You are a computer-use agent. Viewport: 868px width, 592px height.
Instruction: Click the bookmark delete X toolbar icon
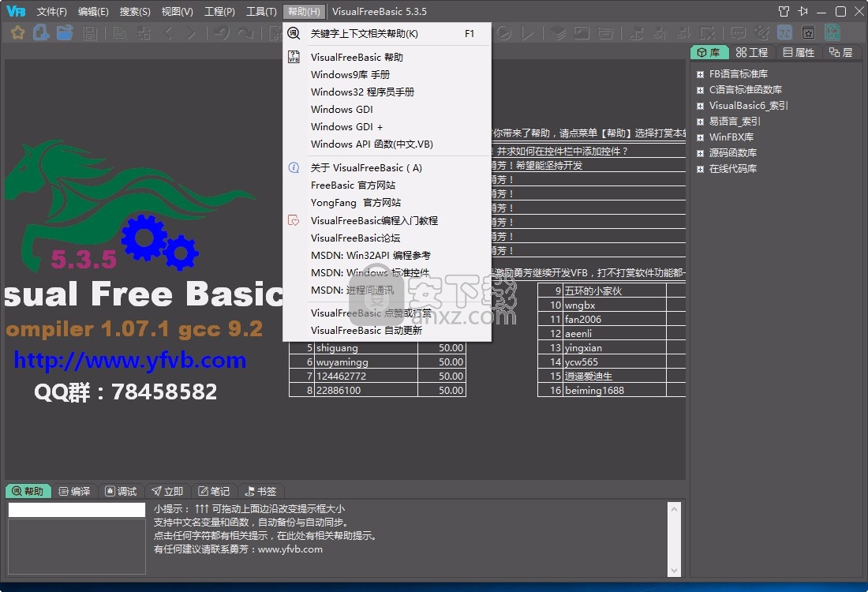click(x=707, y=33)
